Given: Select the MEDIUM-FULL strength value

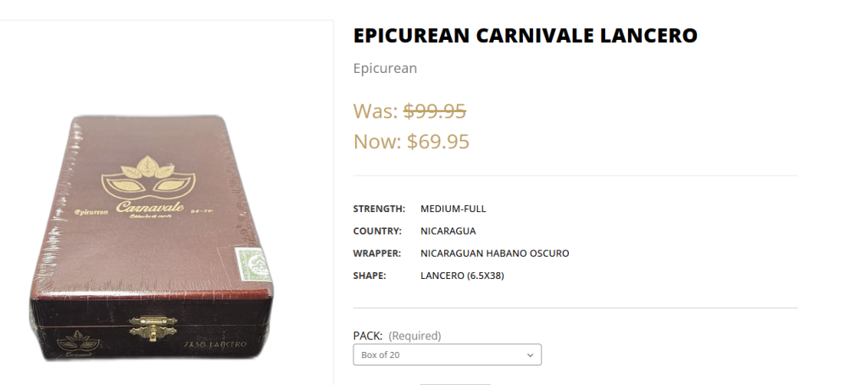Looking at the screenshot, I should [x=453, y=209].
